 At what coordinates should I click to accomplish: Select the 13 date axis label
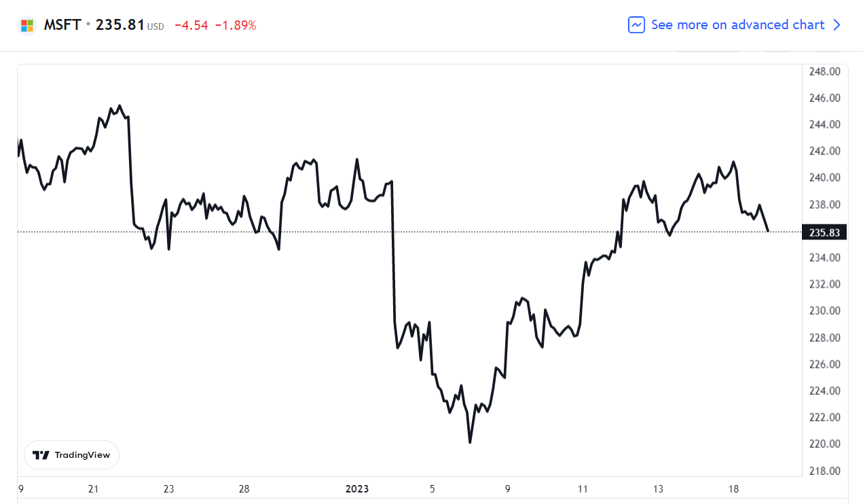[x=658, y=489]
